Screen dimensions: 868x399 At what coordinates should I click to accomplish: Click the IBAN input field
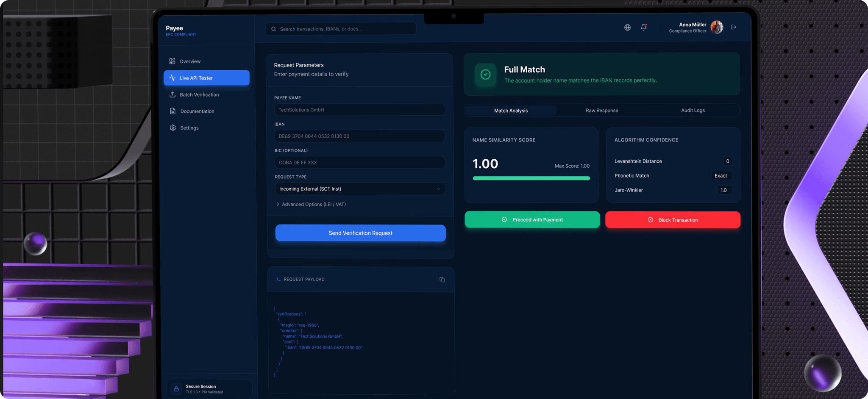[359, 136]
